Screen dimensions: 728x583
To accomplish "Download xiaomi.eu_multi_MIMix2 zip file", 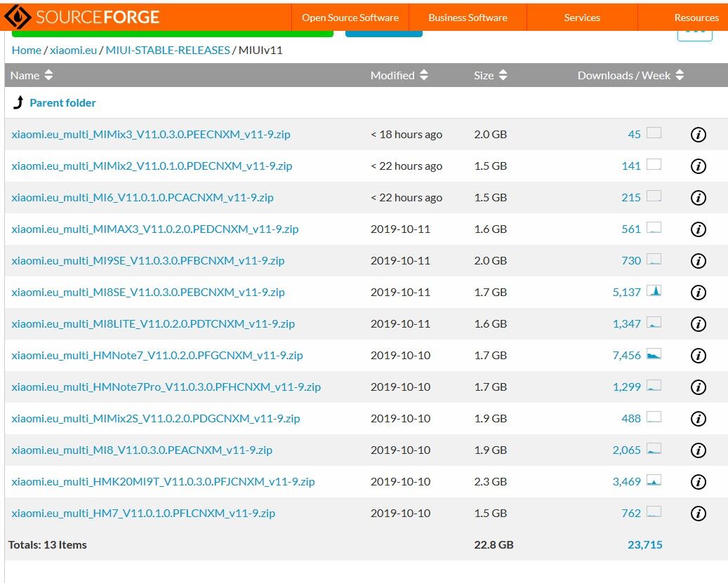I will [152, 166].
